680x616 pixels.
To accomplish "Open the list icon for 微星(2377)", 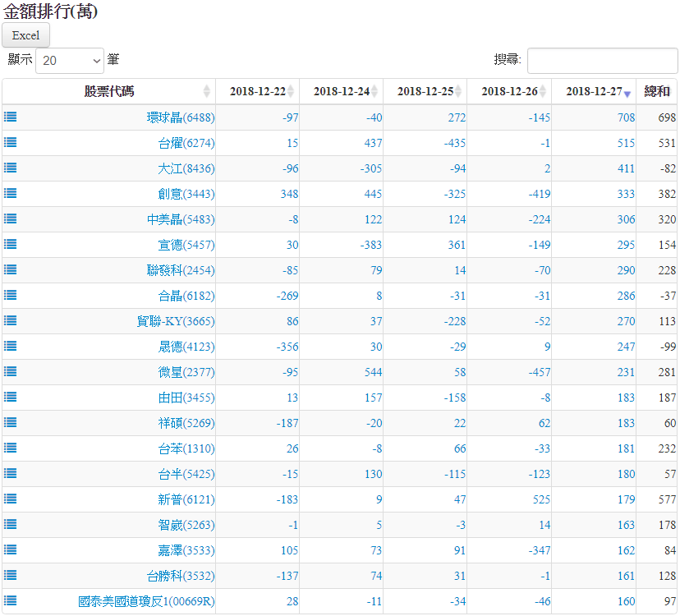I will click(10, 372).
